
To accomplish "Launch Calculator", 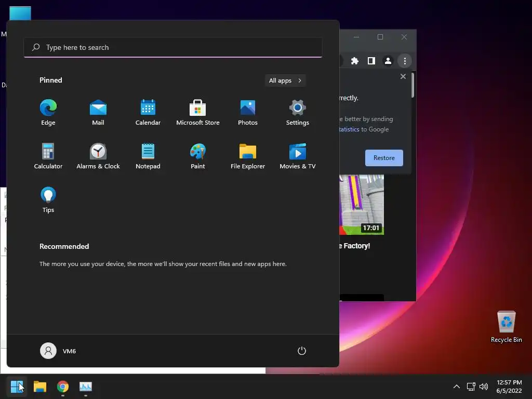I will [x=48, y=156].
